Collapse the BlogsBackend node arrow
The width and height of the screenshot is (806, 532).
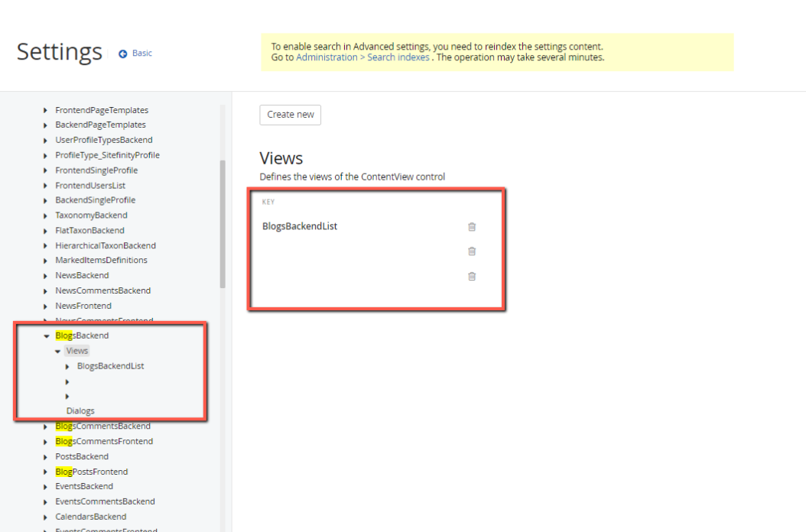click(46, 336)
